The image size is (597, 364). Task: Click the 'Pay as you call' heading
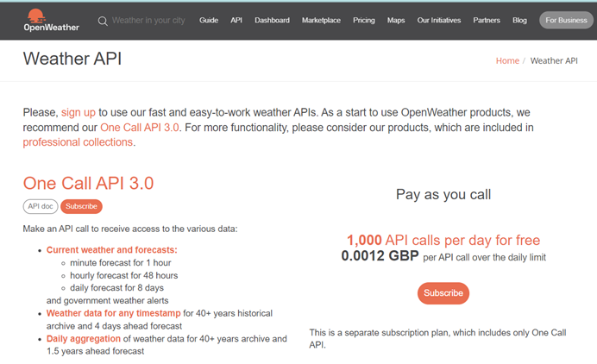click(x=443, y=195)
